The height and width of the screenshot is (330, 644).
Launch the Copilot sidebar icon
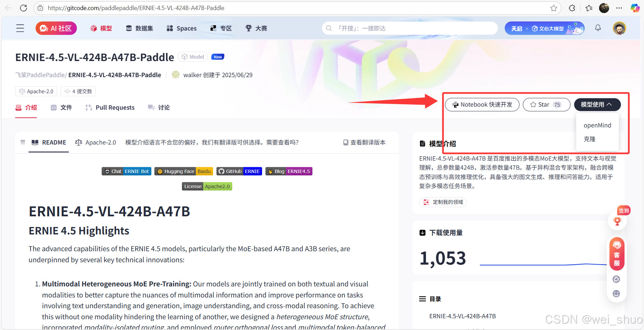pos(635,8)
